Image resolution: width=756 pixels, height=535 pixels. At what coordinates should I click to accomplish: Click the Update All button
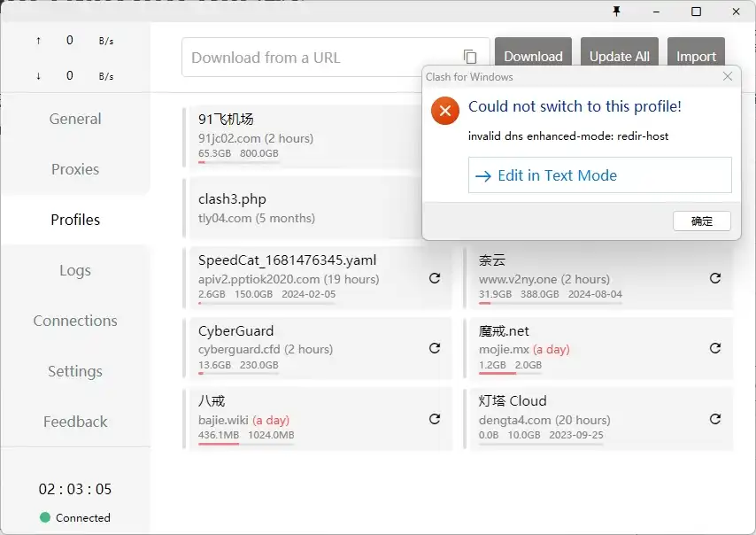pyautogui.click(x=620, y=51)
